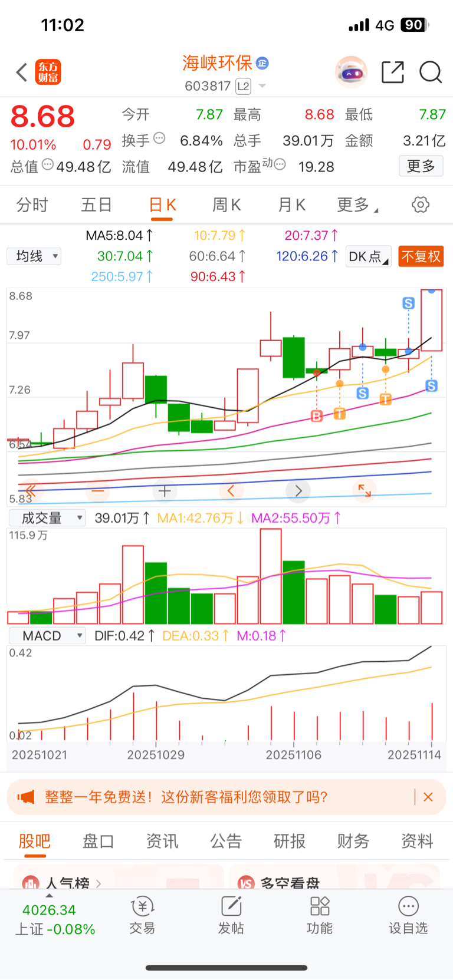Image resolution: width=453 pixels, height=980 pixels.
Task: Jump to earliest with double-left arrows
Action: tap(30, 490)
